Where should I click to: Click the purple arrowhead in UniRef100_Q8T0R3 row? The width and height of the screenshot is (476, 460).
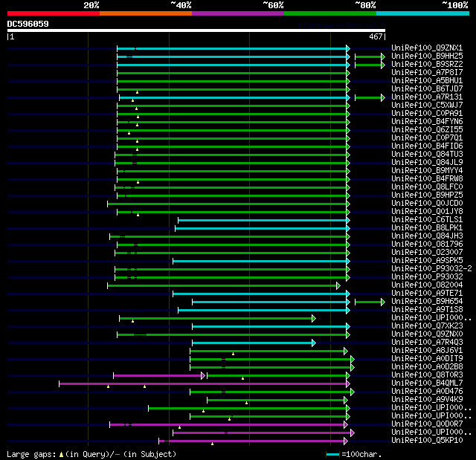(x=203, y=376)
